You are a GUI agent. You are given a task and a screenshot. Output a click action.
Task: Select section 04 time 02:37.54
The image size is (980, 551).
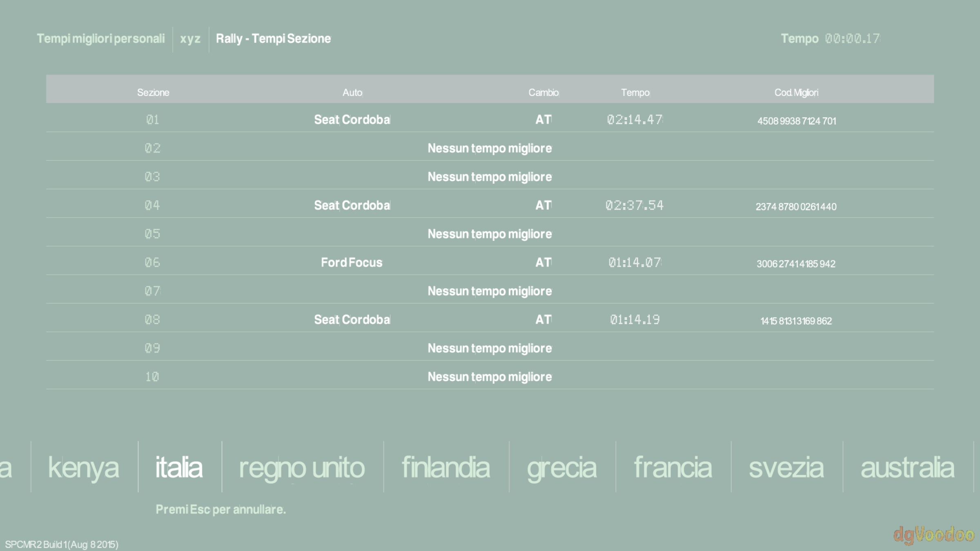(x=635, y=205)
